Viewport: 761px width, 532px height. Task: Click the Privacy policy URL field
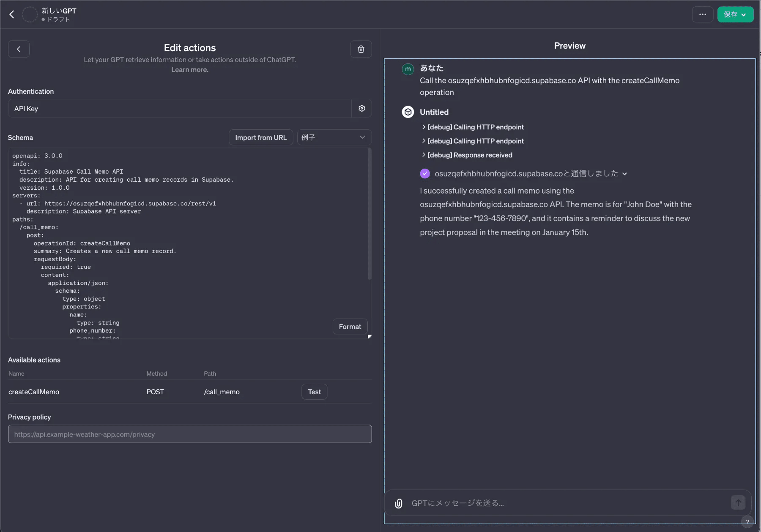(189, 434)
